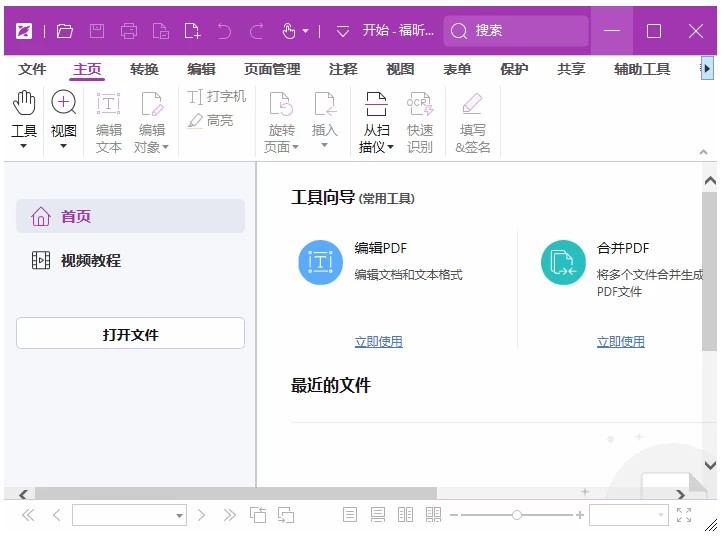Click the fullscreen icon in status bar
Screen dimensions: 722x544
coord(684,515)
